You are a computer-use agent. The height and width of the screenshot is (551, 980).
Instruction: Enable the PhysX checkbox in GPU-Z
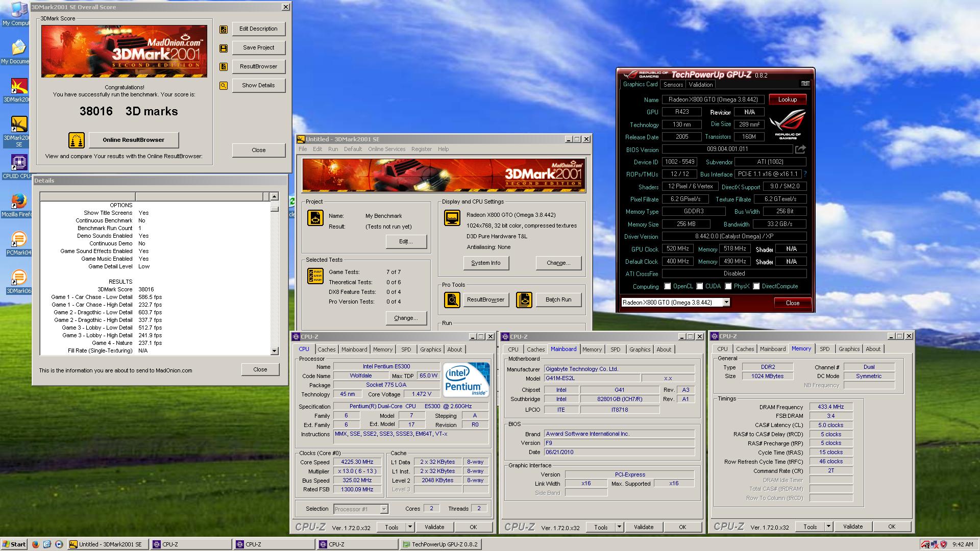point(728,286)
